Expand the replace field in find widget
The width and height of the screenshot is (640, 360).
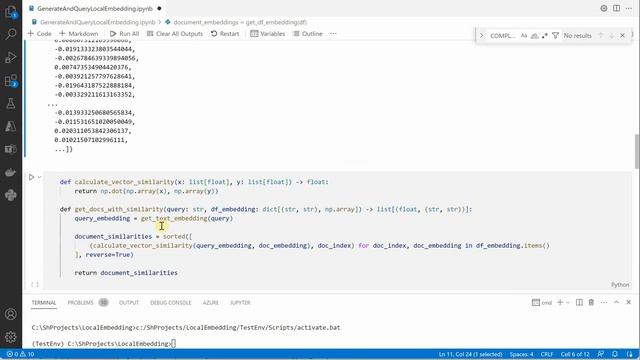pyautogui.click(x=481, y=36)
